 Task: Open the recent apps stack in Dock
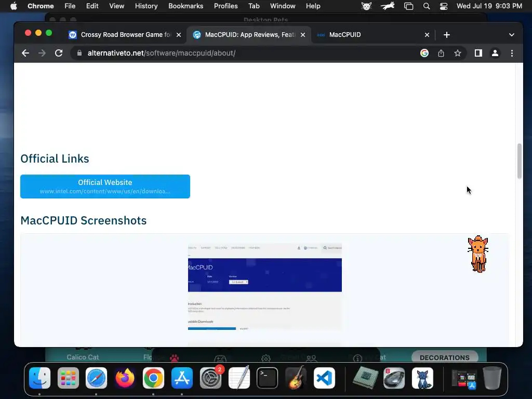464,379
